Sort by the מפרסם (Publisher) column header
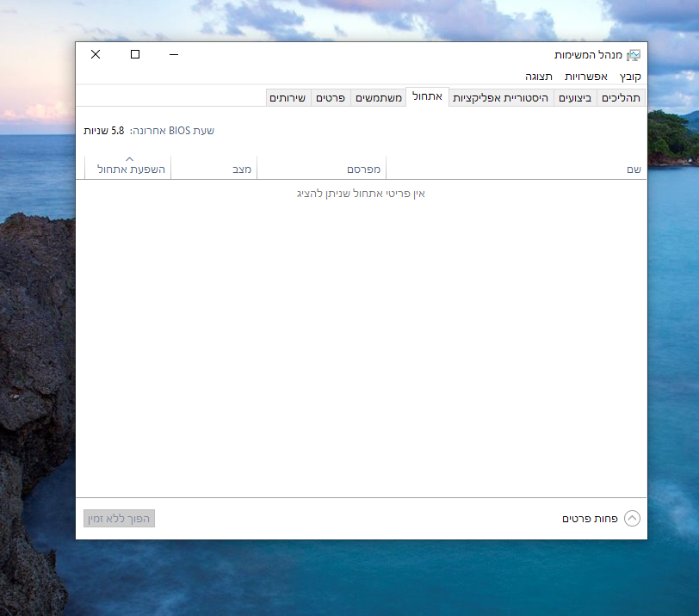Image resolution: width=699 pixels, height=616 pixels. coord(321,168)
